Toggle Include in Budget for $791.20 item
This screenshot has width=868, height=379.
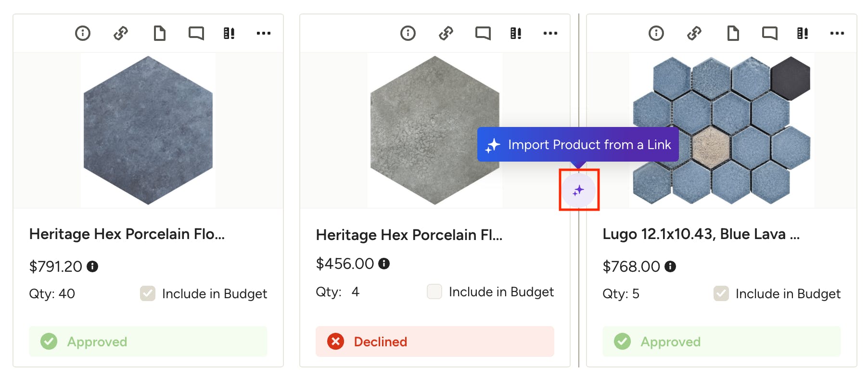pos(148,293)
